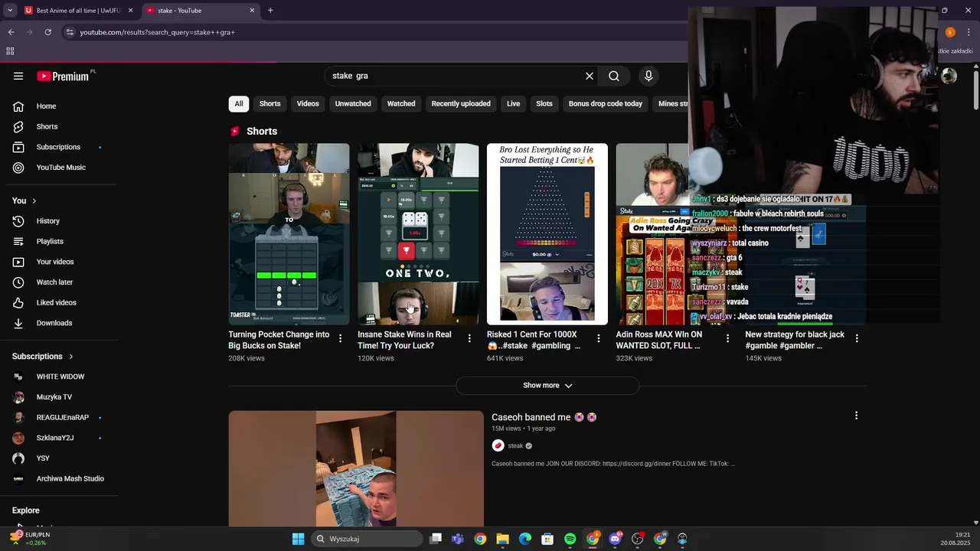Screen dimensions: 980x551
Task: Start voice search with the microphone icon
Action: 648,76
